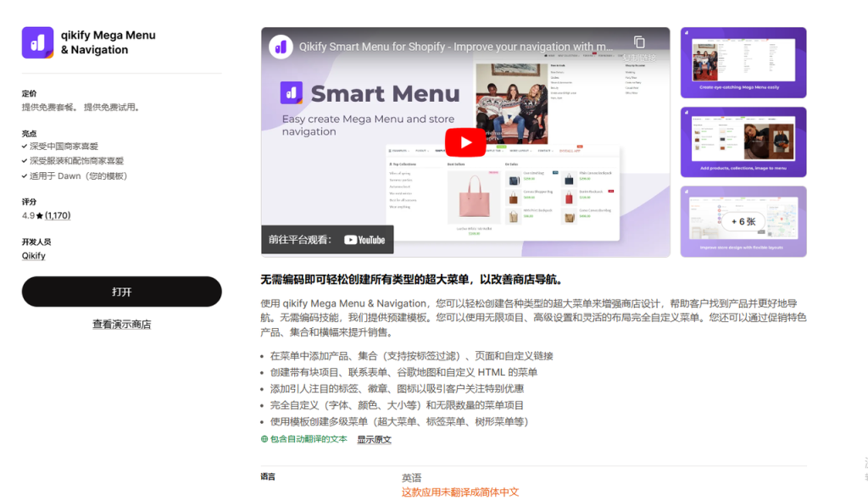Click the YouTube logo in the 前往平台观看 badge
The width and height of the screenshot is (868, 501).
364,240
